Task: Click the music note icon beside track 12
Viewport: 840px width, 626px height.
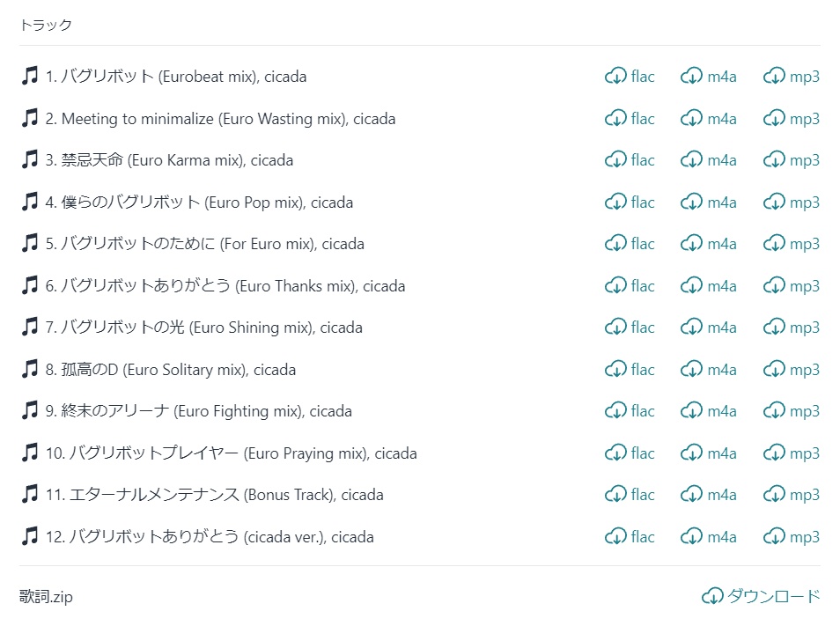Action: pos(30,537)
